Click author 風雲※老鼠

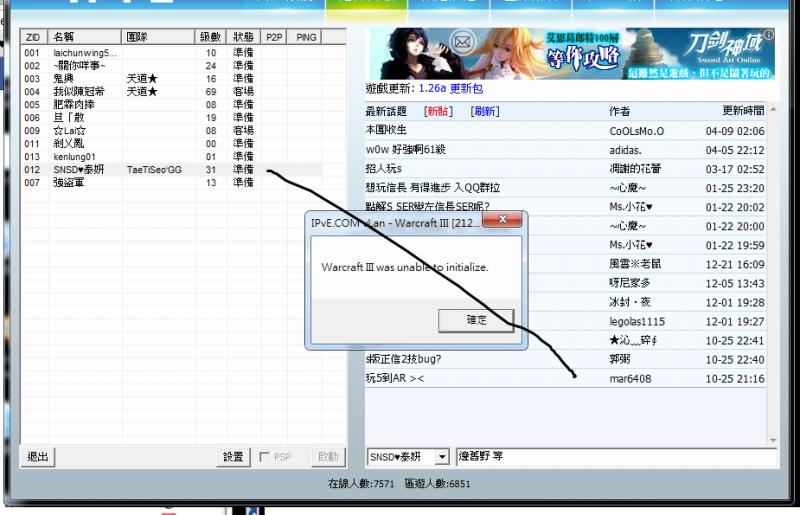[635, 264]
